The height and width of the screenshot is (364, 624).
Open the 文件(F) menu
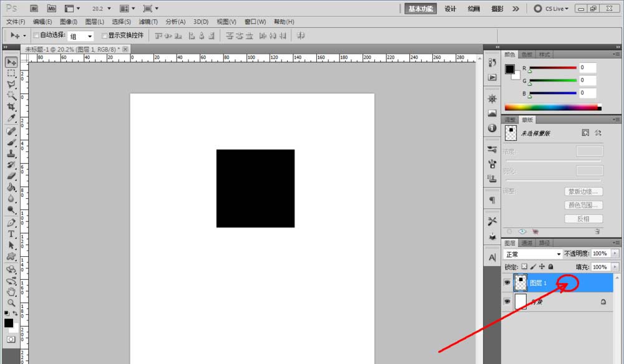[16, 21]
